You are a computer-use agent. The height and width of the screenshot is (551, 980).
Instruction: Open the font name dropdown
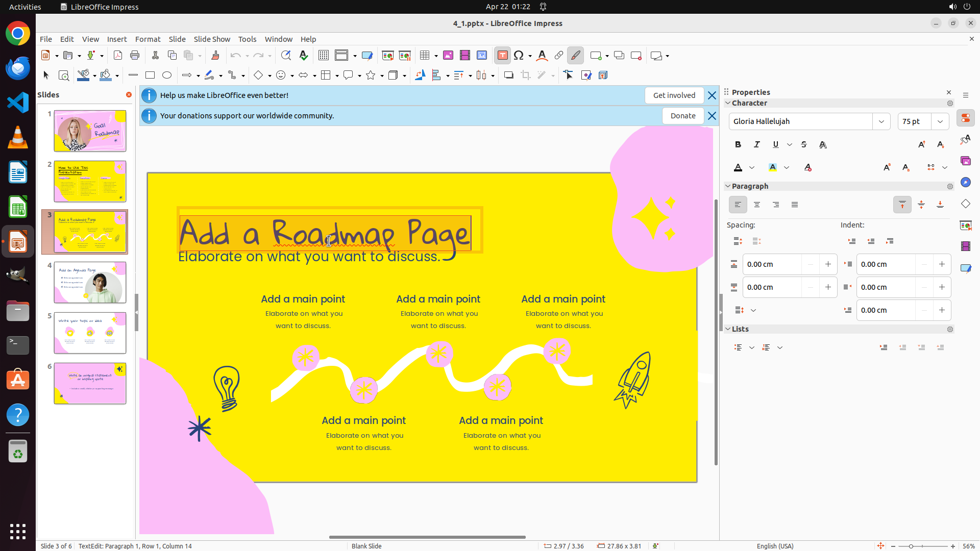click(x=881, y=121)
